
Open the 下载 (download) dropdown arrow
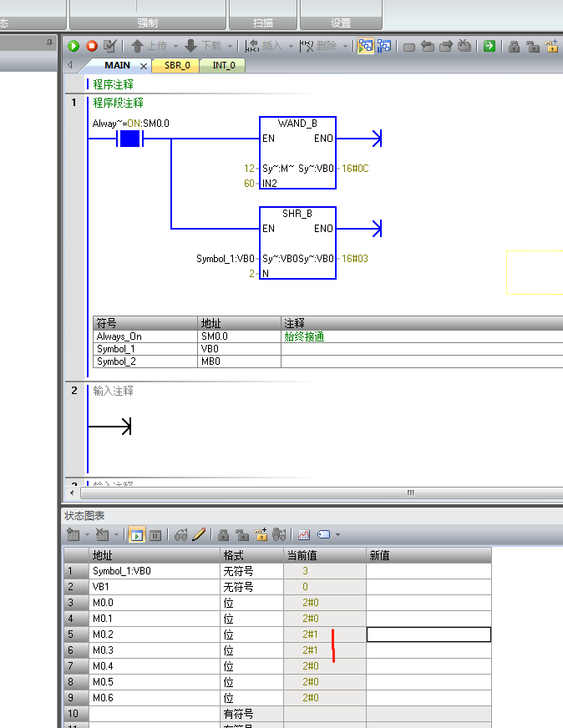pos(230,47)
